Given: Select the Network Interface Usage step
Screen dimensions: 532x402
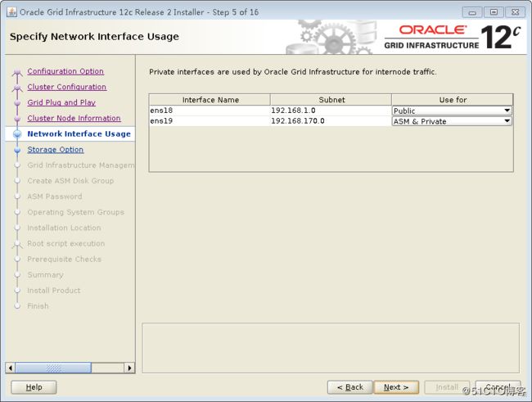Looking at the screenshot, I should pyautogui.click(x=79, y=133).
